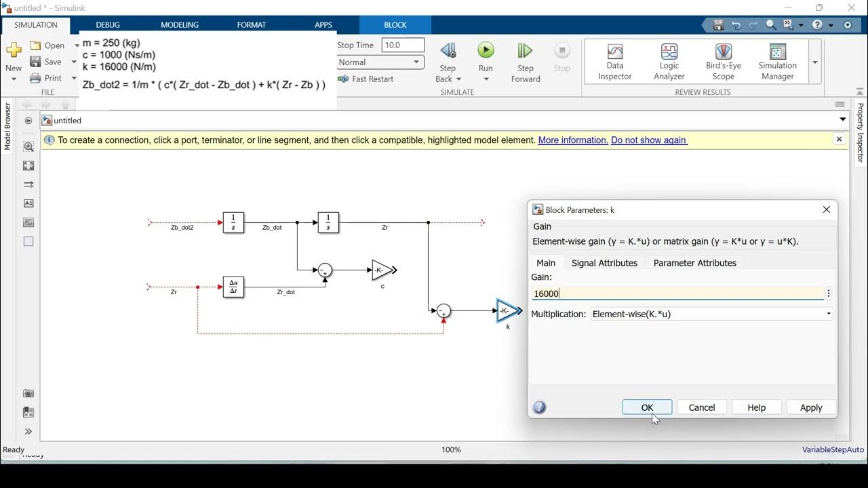Expand the model path dropdown arrow

[x=843, y=120]
